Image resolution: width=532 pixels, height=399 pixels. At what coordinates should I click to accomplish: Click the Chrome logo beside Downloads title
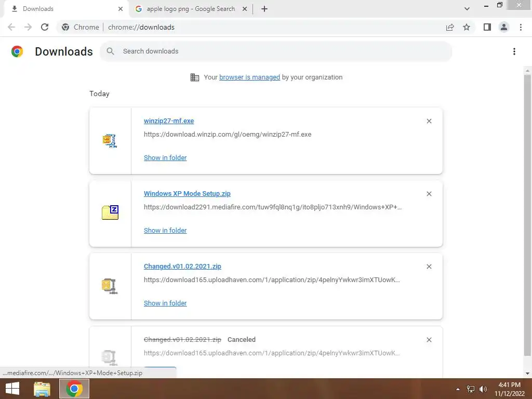click(x=17, y=51)
